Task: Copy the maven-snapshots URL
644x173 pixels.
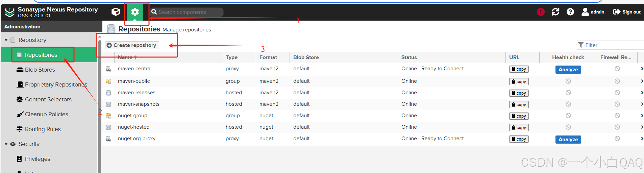Action: (x=519, y=104)
